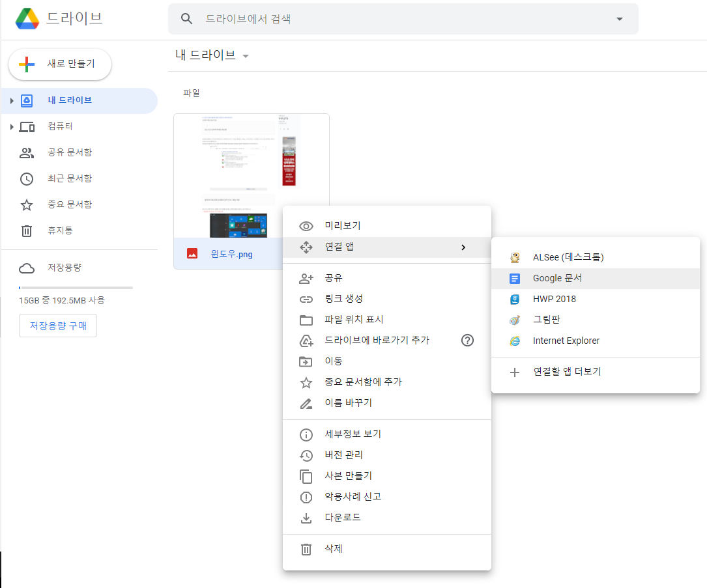Click the 윈도우.png file thumbnail
Image resolution: width=707 pixels, height=588 pixels.
click(x=251, y=176)
